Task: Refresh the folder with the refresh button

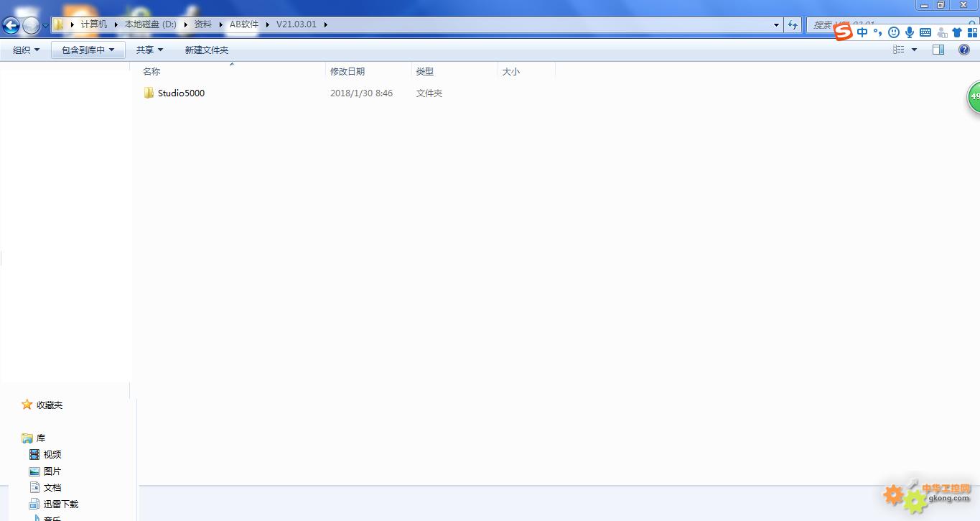Action: pyautogui.click(x=793, y=25)
